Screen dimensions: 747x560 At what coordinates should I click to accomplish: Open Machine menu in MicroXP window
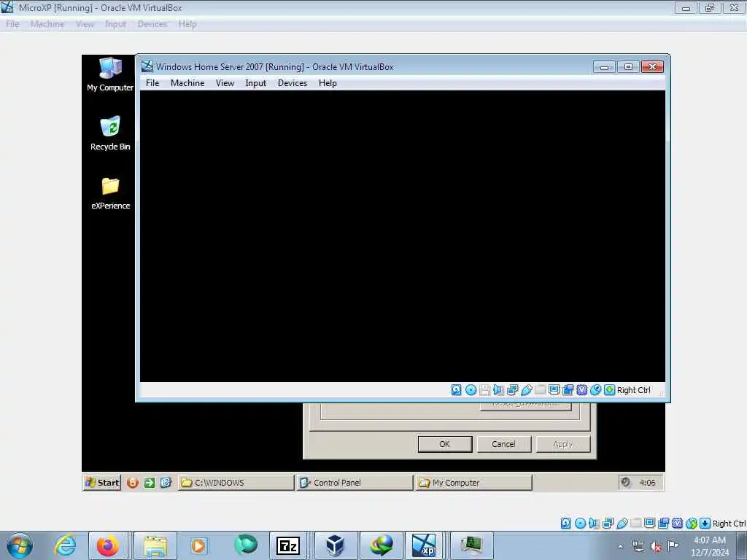[x=47, y=24]
